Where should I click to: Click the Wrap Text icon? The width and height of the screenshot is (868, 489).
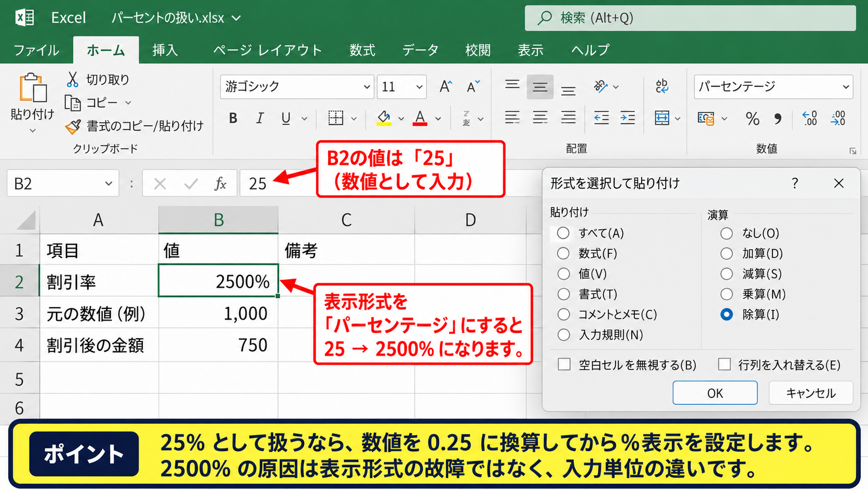tap(662, 86)
